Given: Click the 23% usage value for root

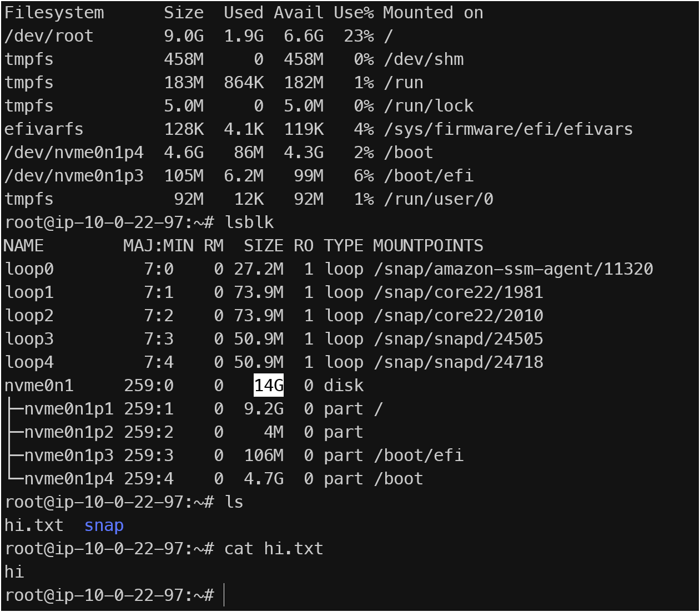Looking at the screenshot, I should pos(359,36).
